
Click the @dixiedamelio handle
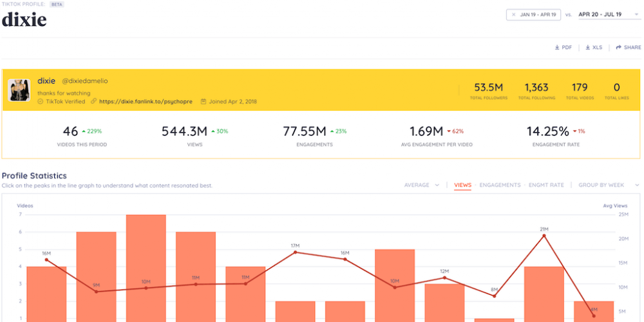pyautogui.click(x=84, y=81)
